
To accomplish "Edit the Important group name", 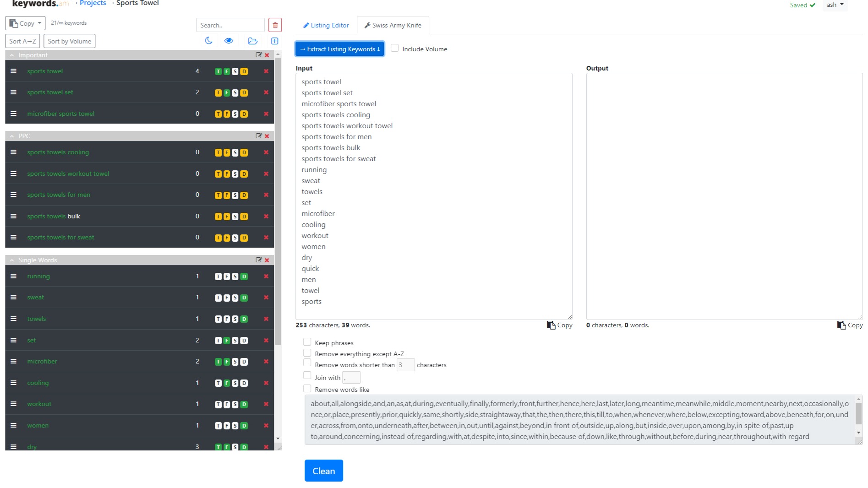I will (x=259, y=55).
